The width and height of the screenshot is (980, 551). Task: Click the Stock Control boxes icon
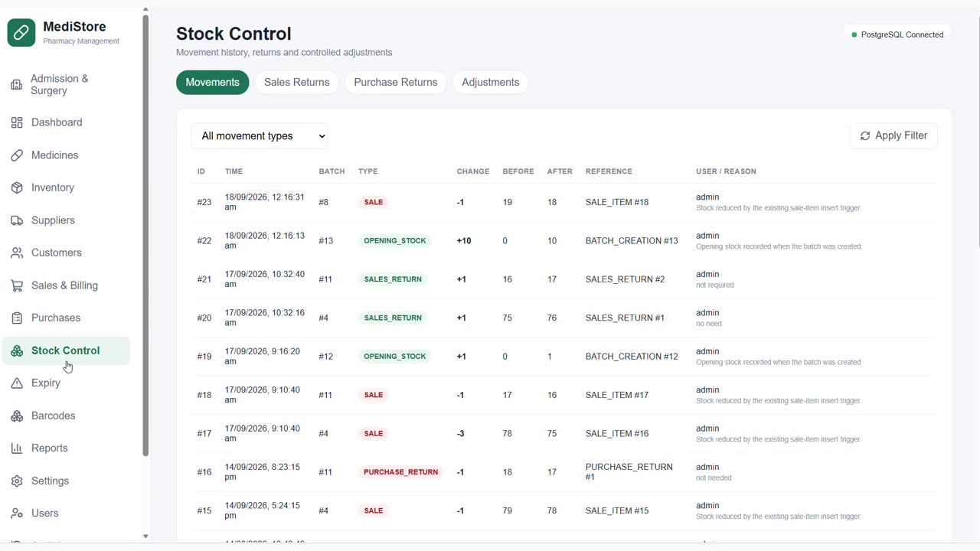[x=17, y=350]
